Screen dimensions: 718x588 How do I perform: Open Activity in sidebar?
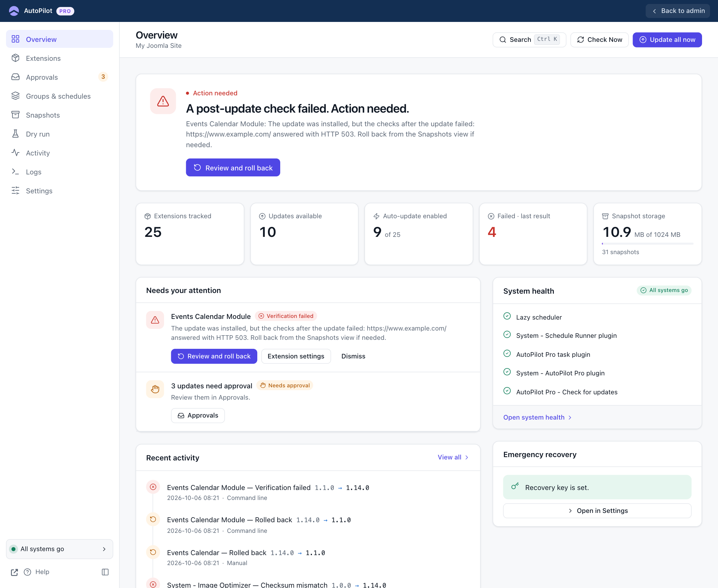60,153
